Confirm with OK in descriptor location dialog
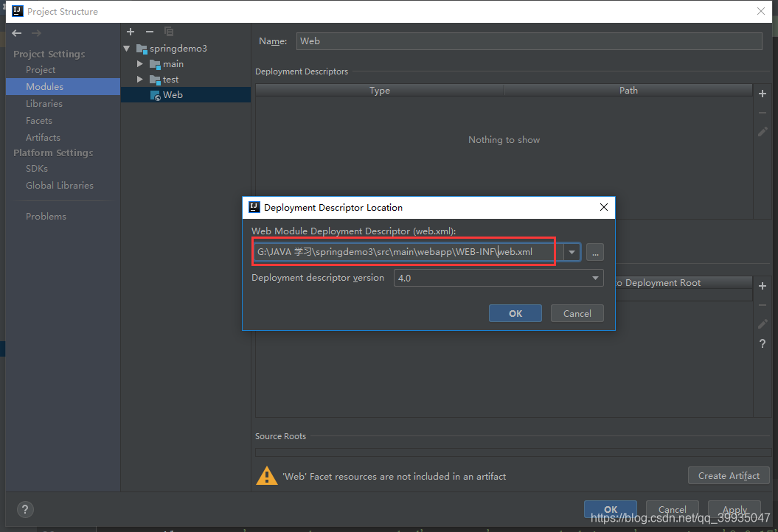The width and height of the screenshot is (778, 532). pyautogui.click(x=515, y=313)
